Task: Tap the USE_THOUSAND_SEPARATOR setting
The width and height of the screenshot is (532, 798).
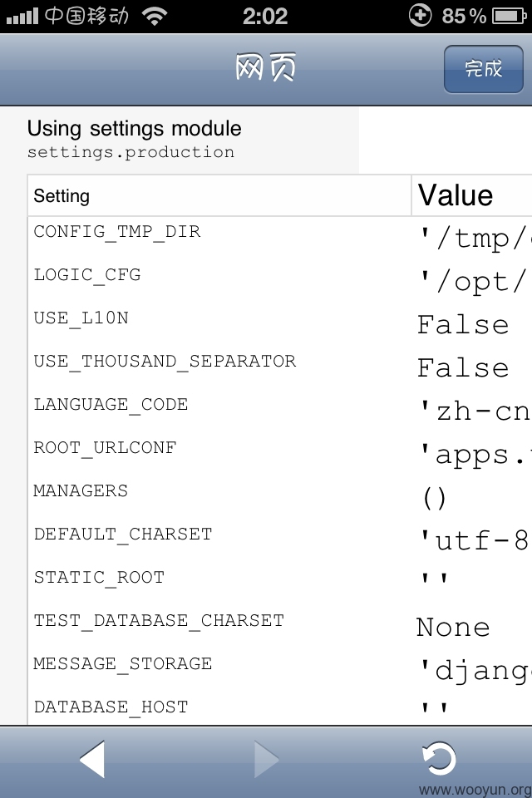Action: [x=165, y=362]
